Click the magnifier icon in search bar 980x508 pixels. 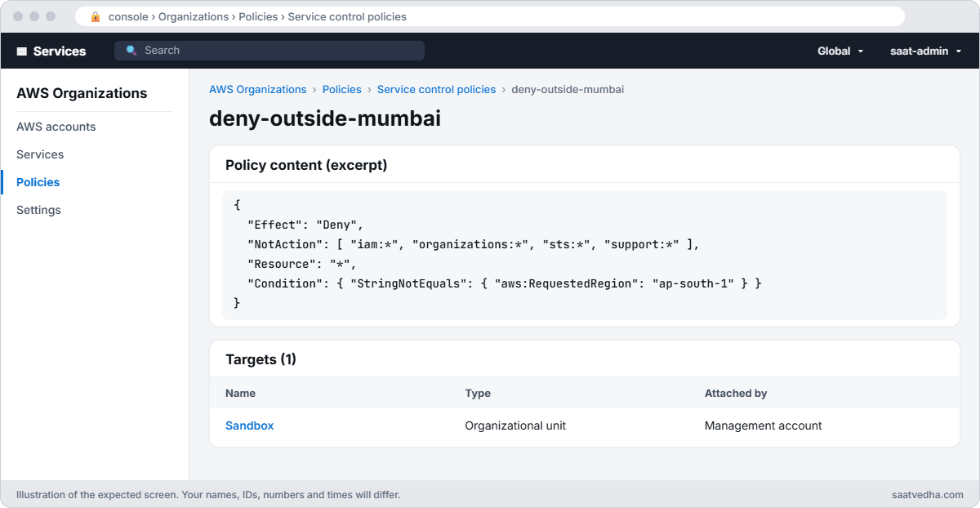pyautogui.click(x=131, y=51)
